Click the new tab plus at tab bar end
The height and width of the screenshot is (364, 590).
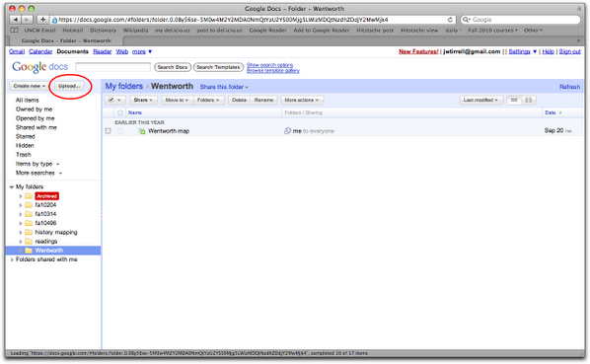579,40
